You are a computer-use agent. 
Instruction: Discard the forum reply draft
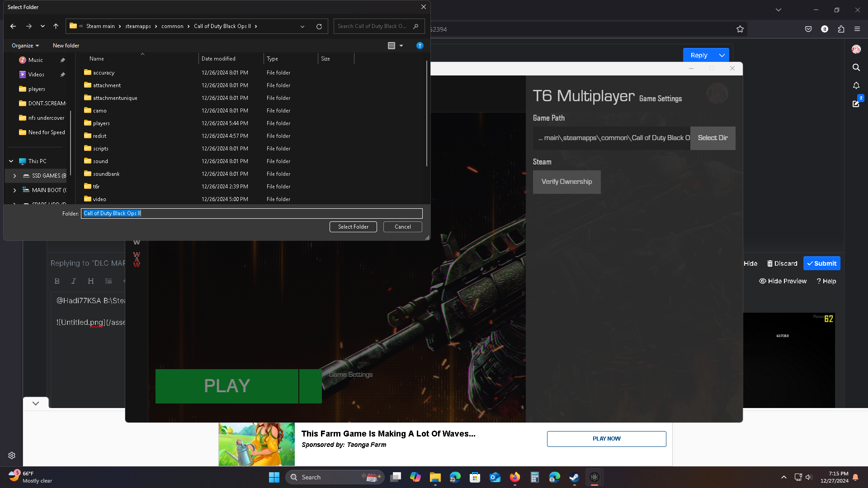tap(782, 263)
